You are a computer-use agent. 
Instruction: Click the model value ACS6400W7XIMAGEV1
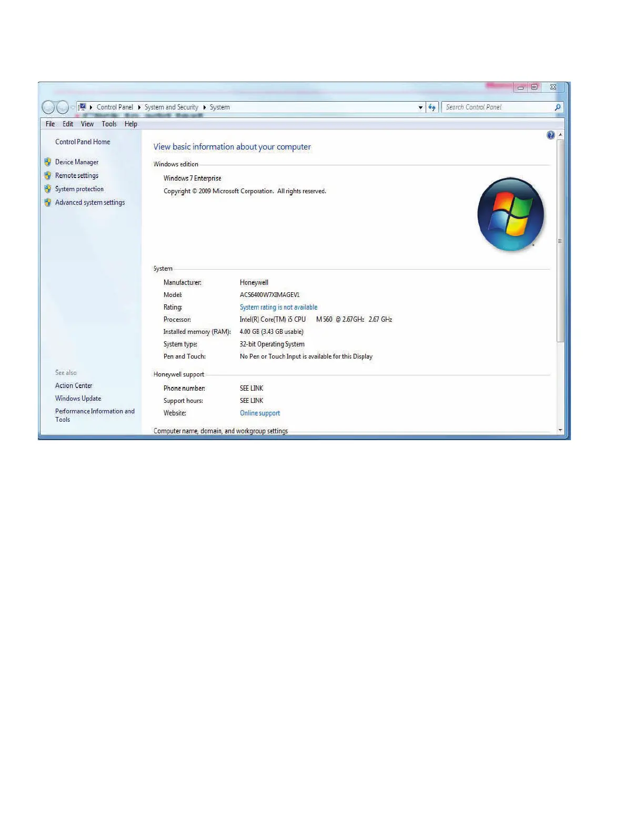[x=270, y=295]
